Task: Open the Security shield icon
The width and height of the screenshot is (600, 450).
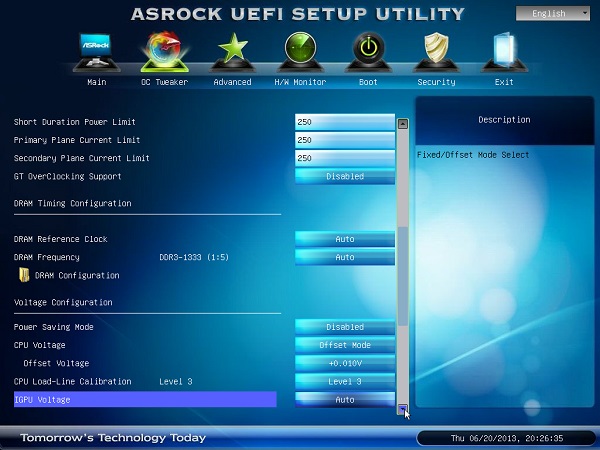Action: [436, 52]
